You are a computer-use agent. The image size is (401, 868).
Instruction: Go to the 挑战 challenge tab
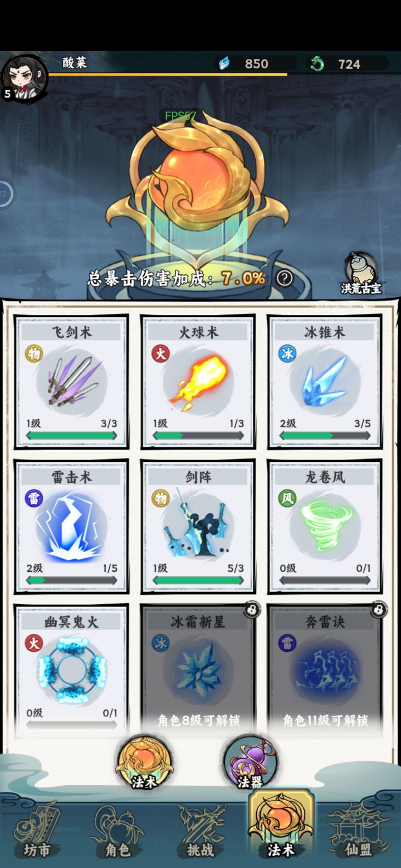click(x=200, y=829)
